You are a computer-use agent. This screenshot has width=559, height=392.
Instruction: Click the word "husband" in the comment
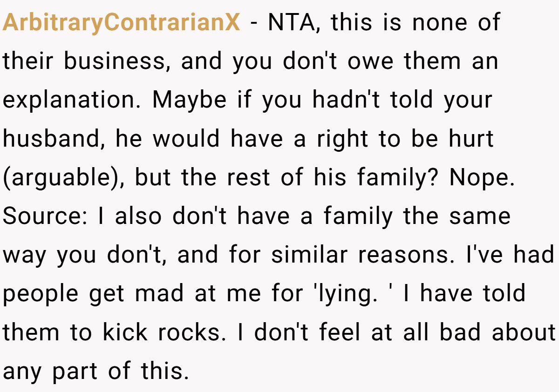tap(54, 140)
